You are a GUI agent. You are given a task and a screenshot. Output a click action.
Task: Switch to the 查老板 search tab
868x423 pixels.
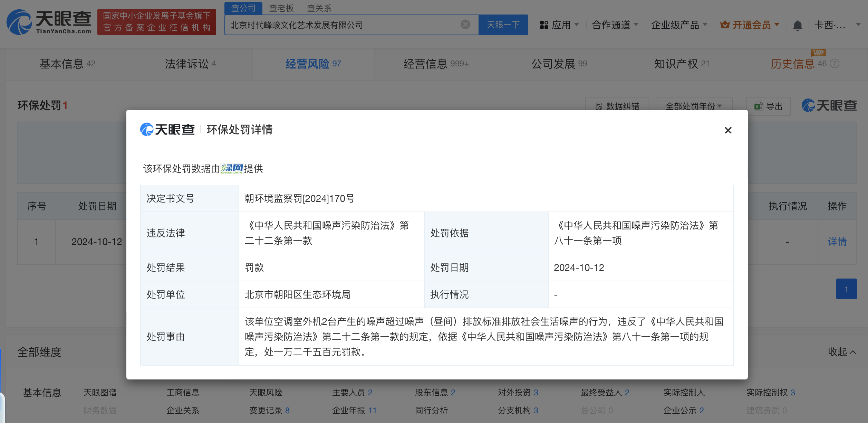point(281,8)
